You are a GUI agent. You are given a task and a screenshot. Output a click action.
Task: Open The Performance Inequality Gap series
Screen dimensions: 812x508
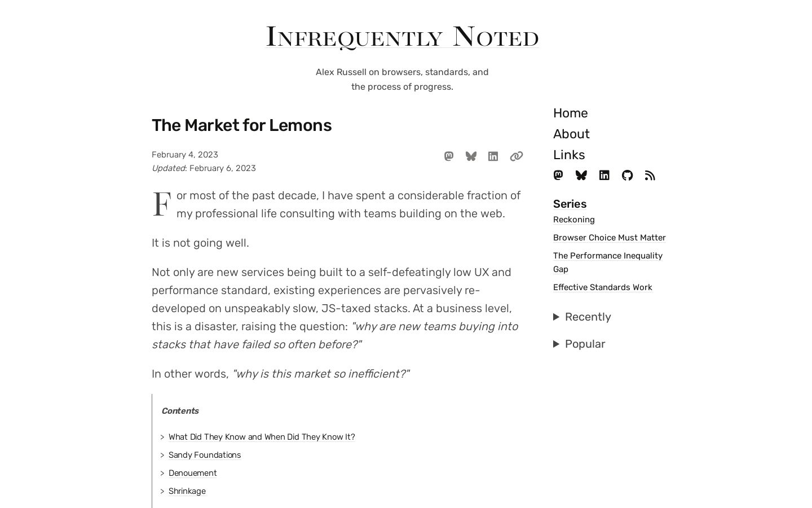pyautogui.click(x=608, y=262)
